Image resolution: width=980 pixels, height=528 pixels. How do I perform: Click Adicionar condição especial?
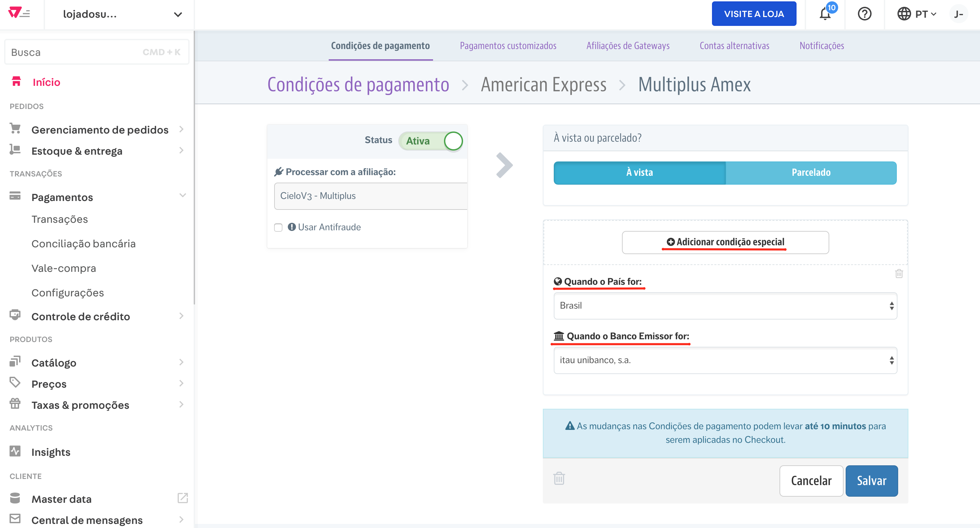point(725,242)
